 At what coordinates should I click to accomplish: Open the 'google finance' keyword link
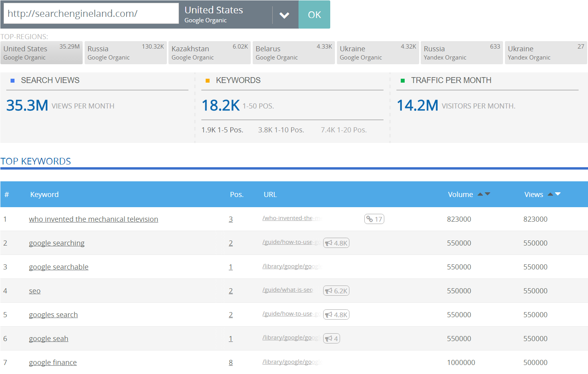coord(53,363)
